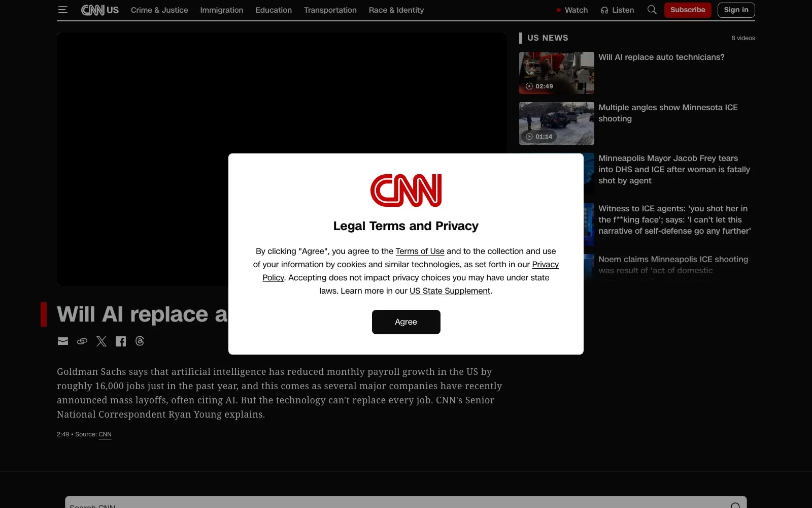
Task: Open the search magnifier in header
Action: click(652, 10)
